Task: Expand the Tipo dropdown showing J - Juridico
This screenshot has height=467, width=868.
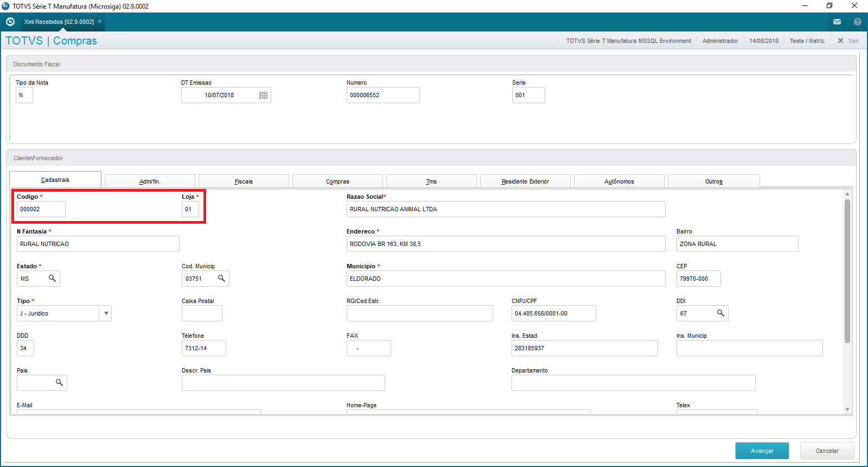Action: 106,313
